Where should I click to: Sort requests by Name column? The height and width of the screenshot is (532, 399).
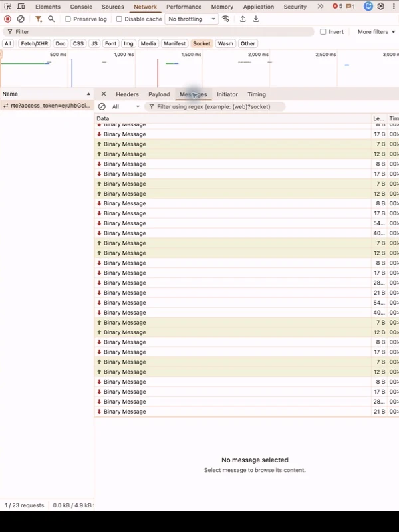[x=47, y=94]
